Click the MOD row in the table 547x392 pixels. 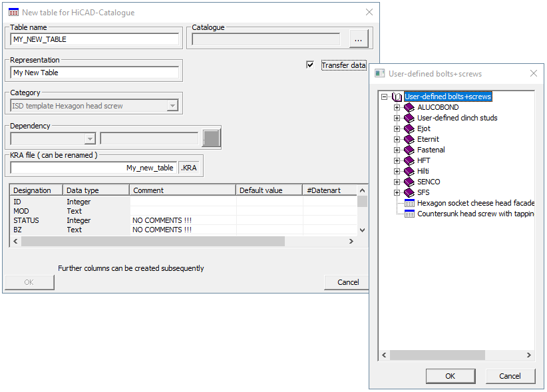tap(184, 211)
